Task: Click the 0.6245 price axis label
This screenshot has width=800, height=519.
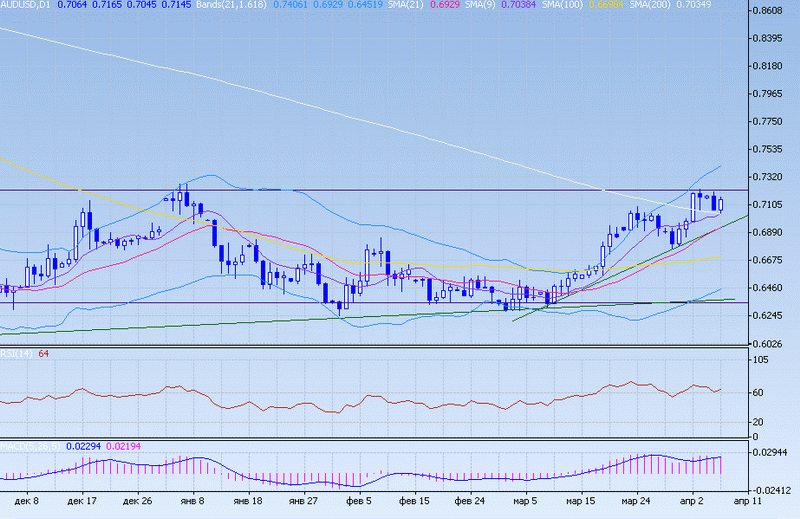Action: tap(774, 316)
